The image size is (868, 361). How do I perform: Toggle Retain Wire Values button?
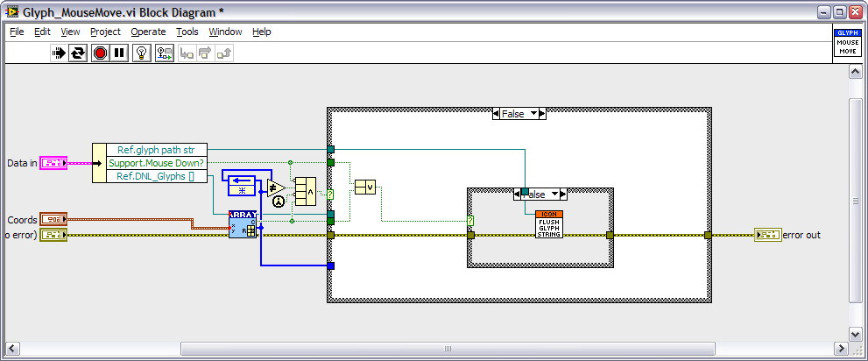click(x=164, y=53)
